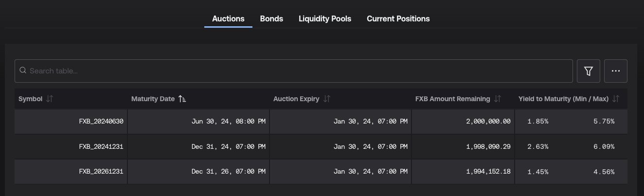644x196 pixels.
Task: Open the Liquidity Pools tab
Action: [x=325, y=18]
